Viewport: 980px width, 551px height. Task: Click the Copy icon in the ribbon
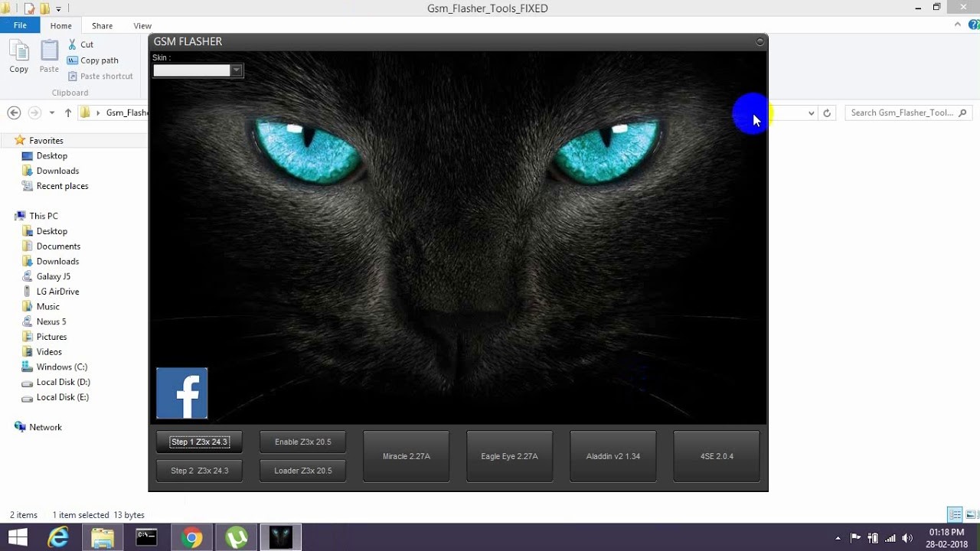(18, 55)
